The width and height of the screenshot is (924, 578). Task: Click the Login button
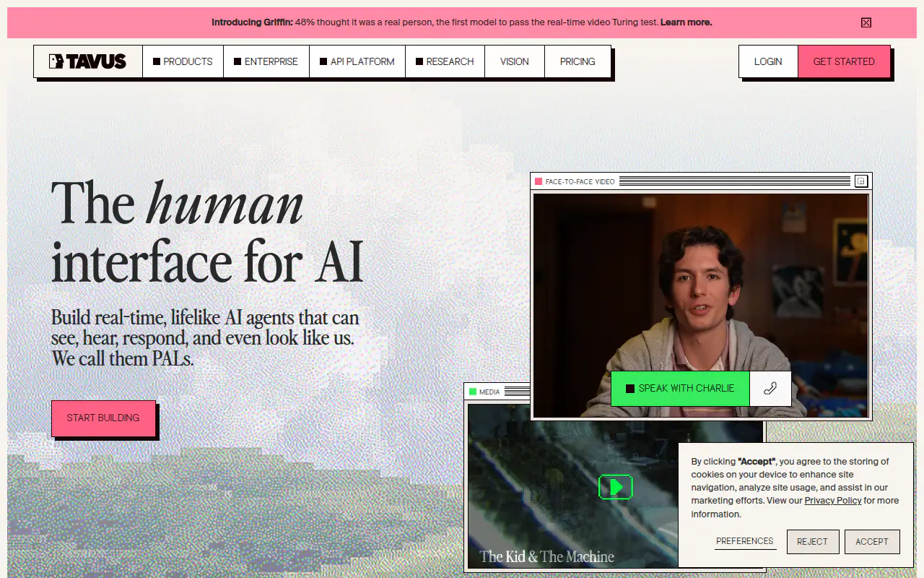pyautogui.click(x=768, y=61)
